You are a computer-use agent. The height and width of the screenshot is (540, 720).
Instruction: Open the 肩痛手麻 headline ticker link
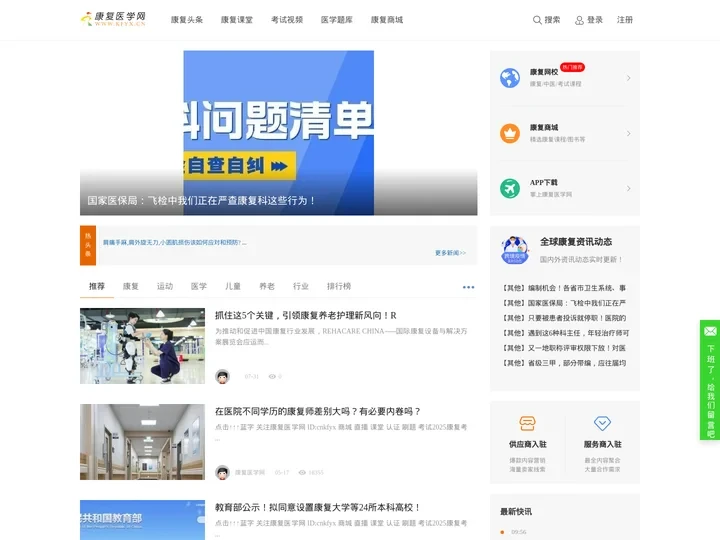pos(174,242)
